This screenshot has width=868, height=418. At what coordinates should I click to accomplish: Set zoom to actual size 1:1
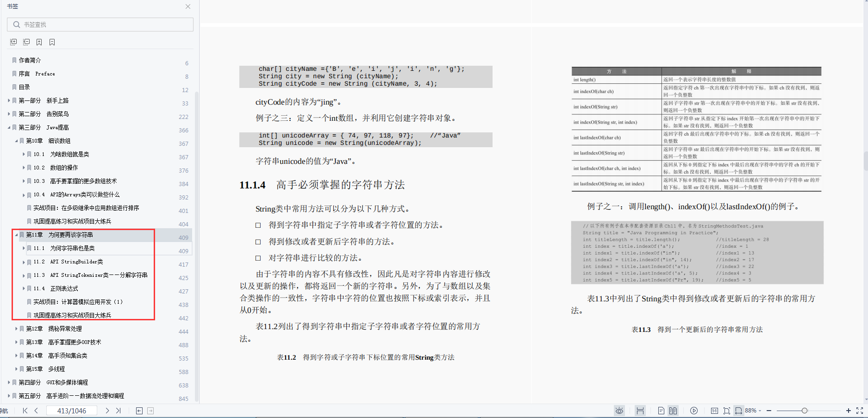[x=715, y=411]
